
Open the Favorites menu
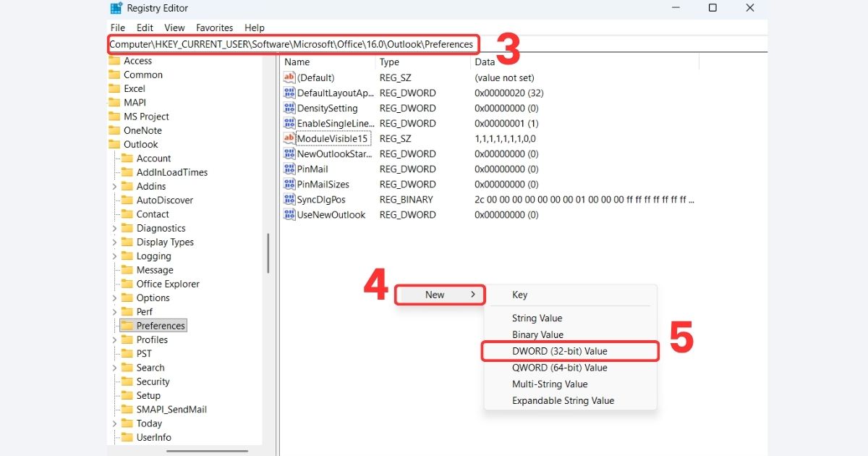click(214, 28)
